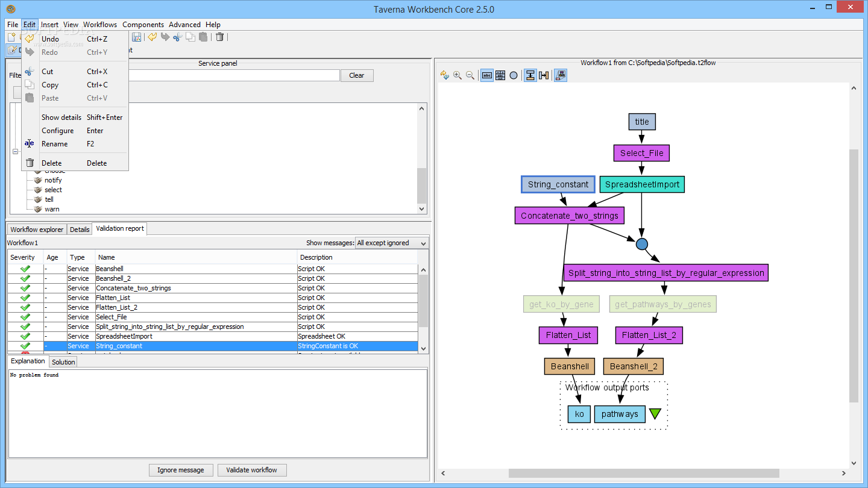This screenshot has width=868, height=488.
Task: Choose Copy from the Edit menu
Action: [75, 84]
